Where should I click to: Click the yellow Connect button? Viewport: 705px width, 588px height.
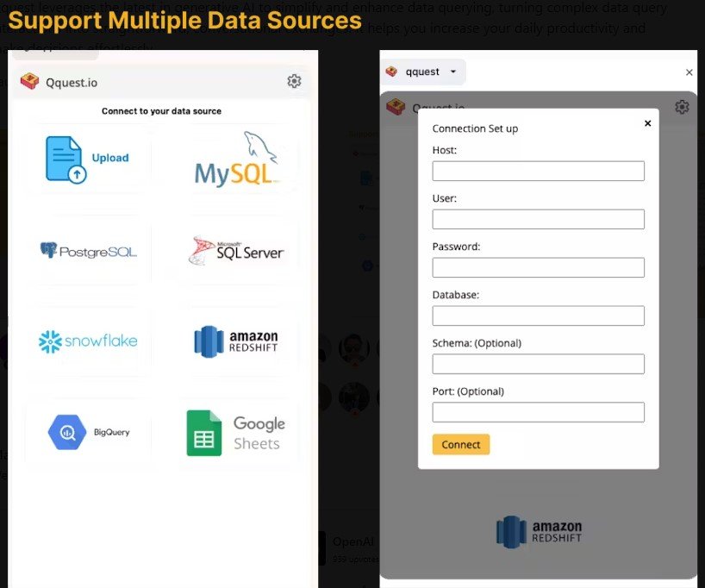461,445
